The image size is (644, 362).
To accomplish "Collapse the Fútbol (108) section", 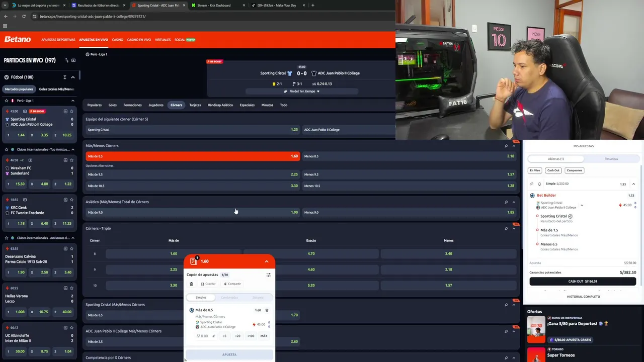I will click(x=73, y=77).
